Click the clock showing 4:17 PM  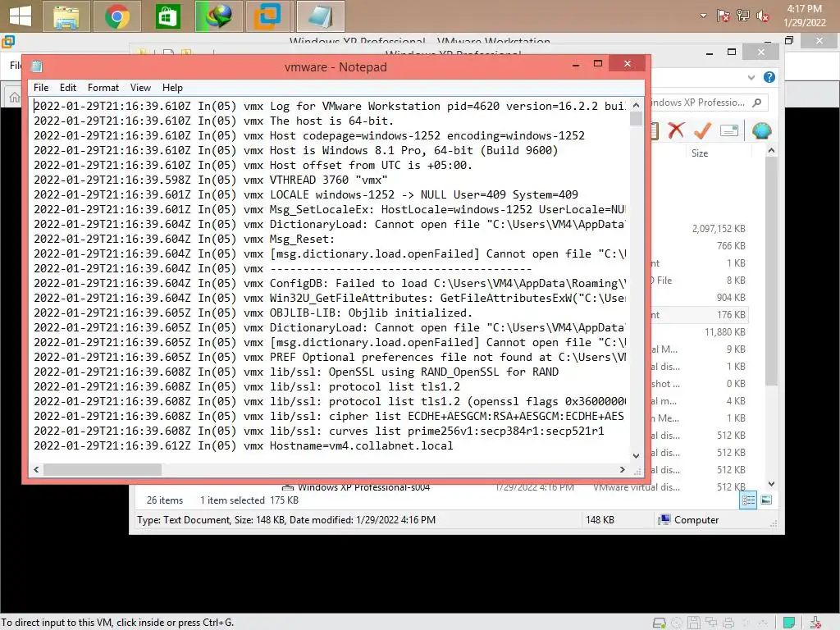[804, 8]
